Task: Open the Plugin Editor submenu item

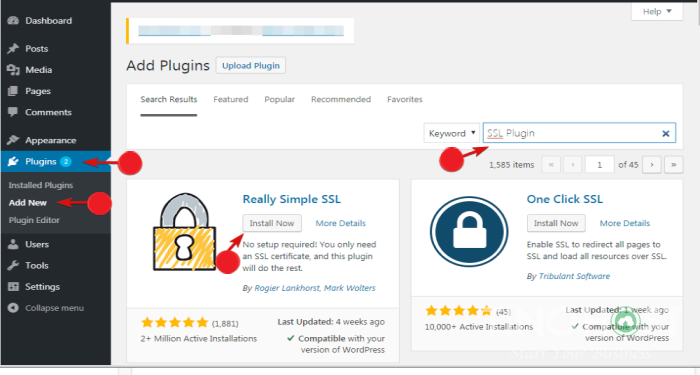Action: [34, 220]
